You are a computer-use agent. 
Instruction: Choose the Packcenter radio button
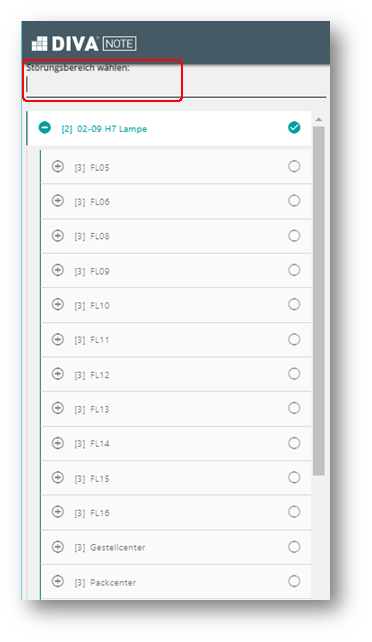point(294,581)
